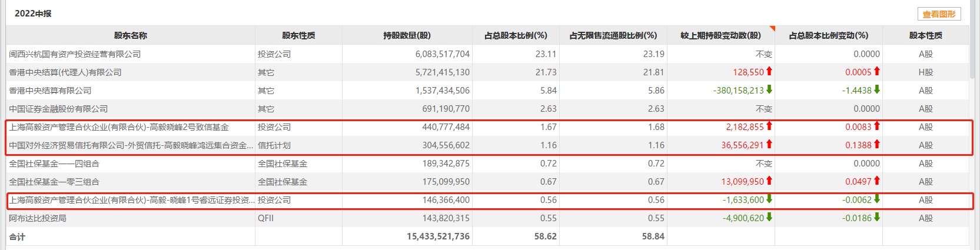Viewport: 980px width, 250px height.
Task: Open 香港中央结算(代理人)有限公司 shareholder entry
Action: [x=65, y=72]
